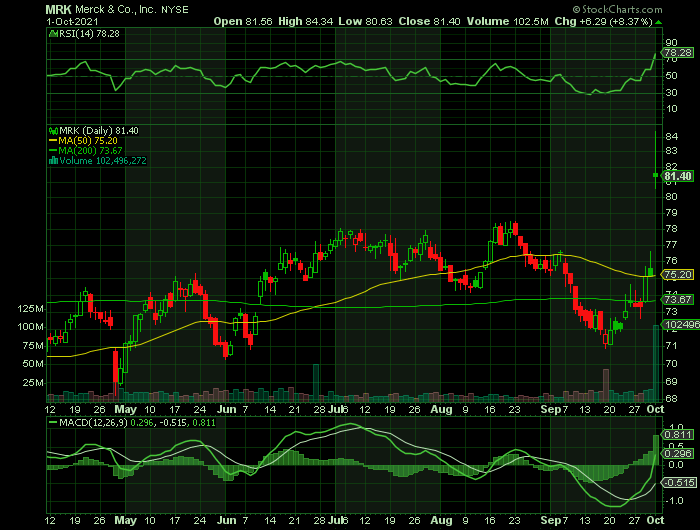The width and height of the screenshot is (700, 530).
Task: Click the 84 price scale label
Action: click(671, 137)
